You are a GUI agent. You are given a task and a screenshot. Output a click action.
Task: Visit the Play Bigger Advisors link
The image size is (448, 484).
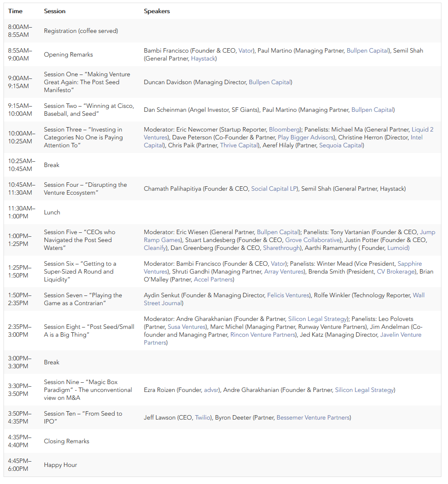point(306,138)
